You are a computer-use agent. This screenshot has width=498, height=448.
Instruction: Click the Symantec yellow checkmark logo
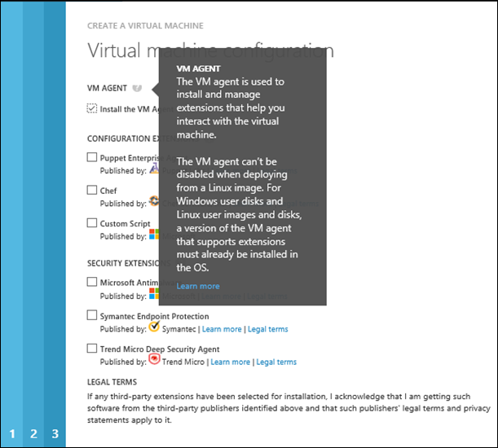click(x=154, y=327)
